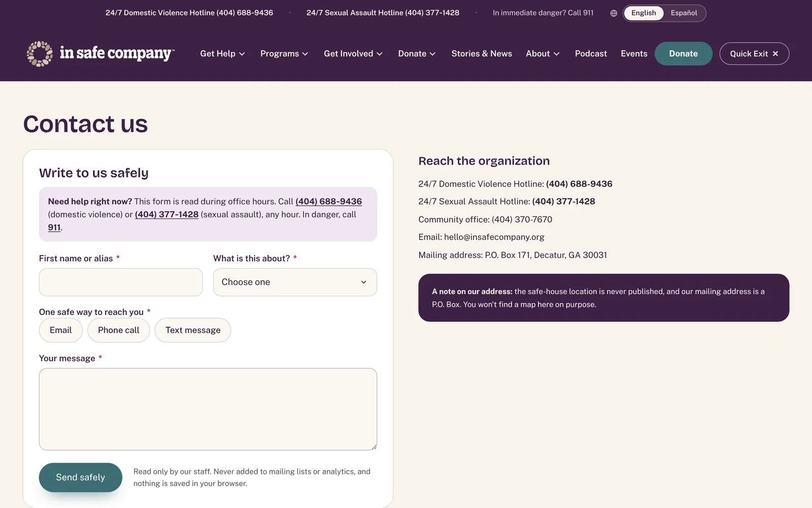This screenshot has width=812, height=508.
Task: Switch language to Español
Action: tap(684, 13)
